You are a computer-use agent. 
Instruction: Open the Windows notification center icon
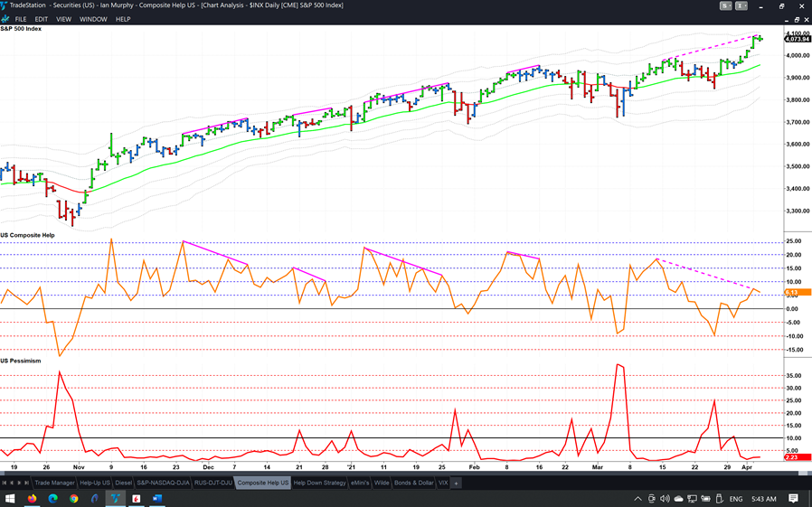coord(793,499)
